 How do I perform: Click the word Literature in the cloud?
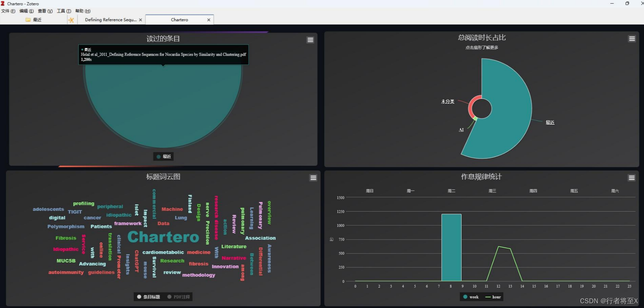[x=234, y=246]
